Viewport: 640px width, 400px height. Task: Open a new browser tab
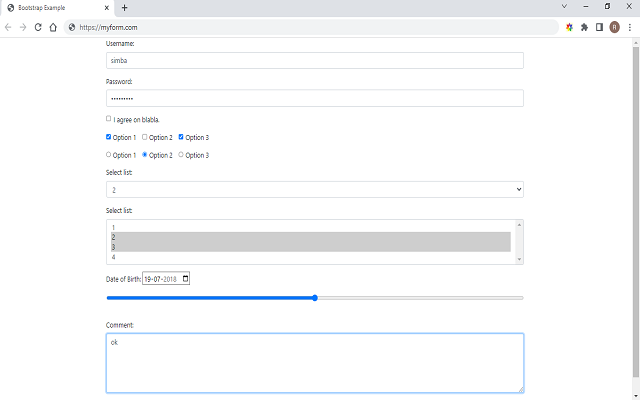pyautogui.click(x=124, y=7)
